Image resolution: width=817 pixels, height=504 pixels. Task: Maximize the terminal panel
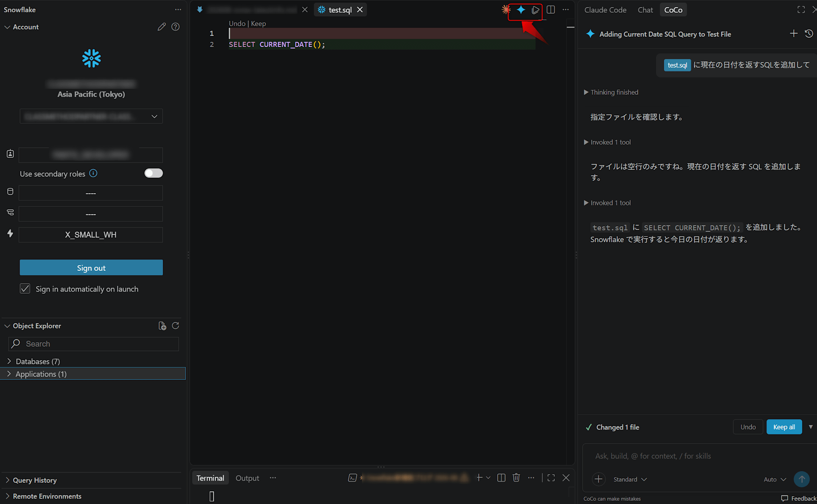(x=551, y=477)
